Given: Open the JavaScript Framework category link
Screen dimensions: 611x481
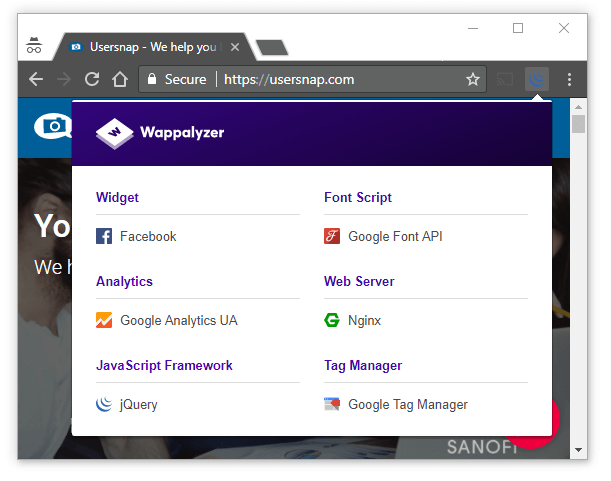Looking at the screenshot, I should tap(164, 366).
